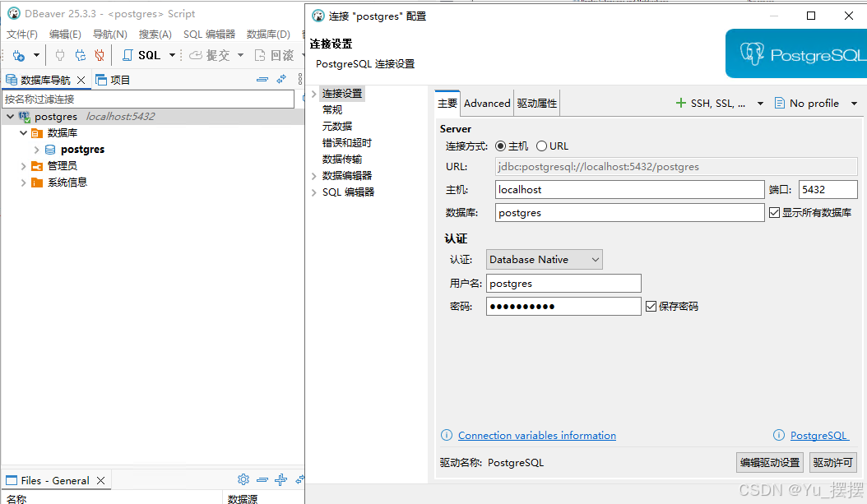The height and width of the screenshot is (504, 867).
Task: Select the postgres localhost:5432 connection row
Action: click(153, 117)
